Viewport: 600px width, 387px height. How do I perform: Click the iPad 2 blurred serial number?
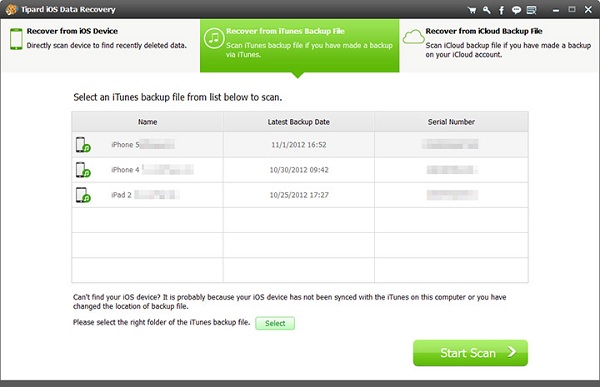452,195
